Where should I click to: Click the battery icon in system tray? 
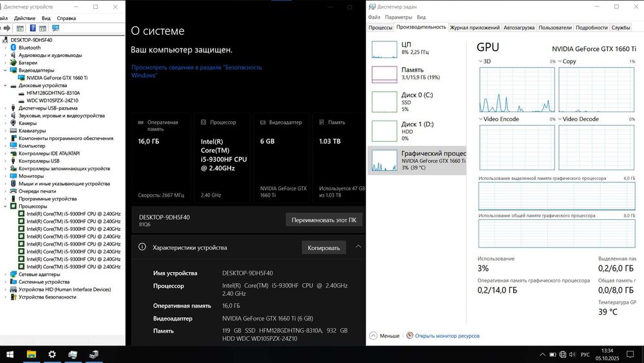(x=553, y=355)
